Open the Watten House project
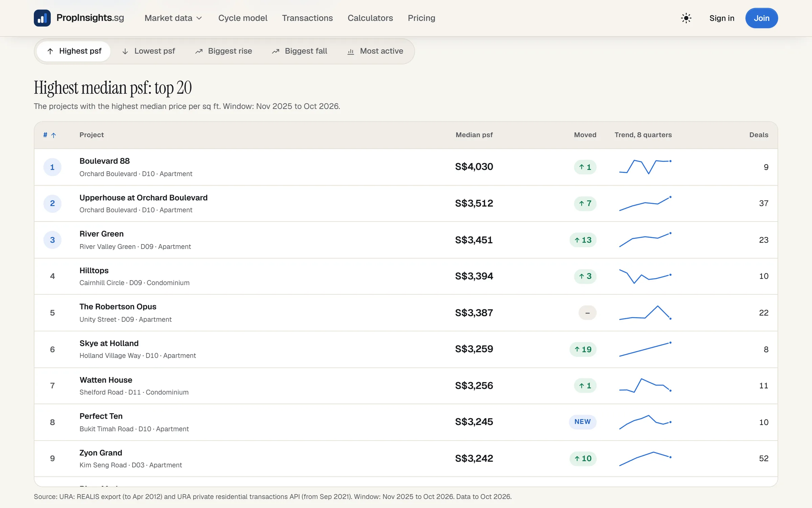 coord(106,380)
